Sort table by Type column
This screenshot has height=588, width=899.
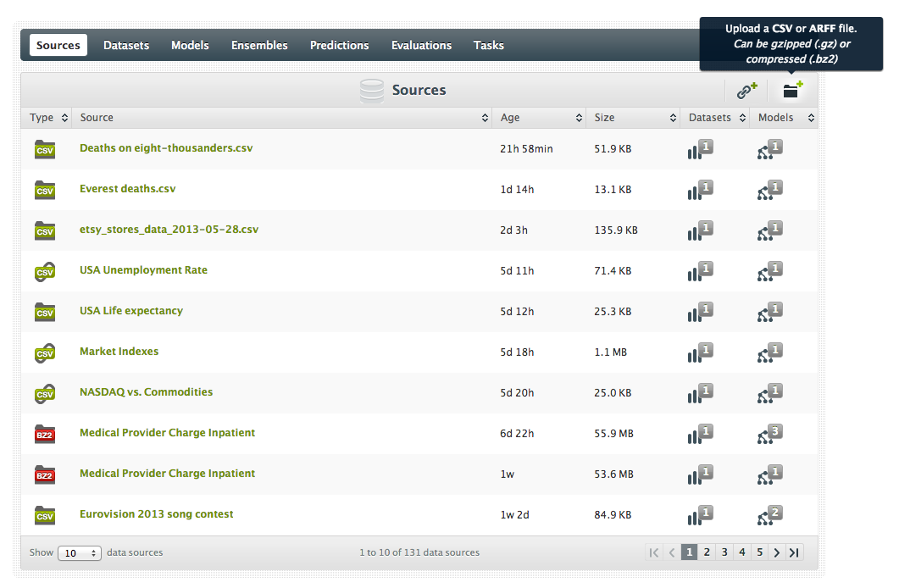click(47, 118)
